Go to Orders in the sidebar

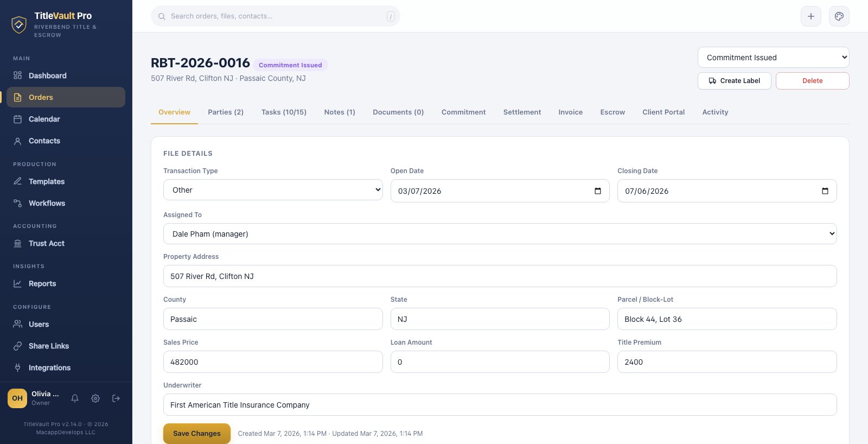click(66, 97)
